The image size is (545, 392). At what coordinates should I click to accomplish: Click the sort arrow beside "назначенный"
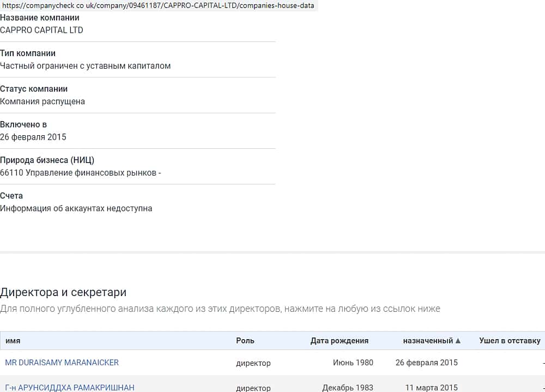pos(458,341)
